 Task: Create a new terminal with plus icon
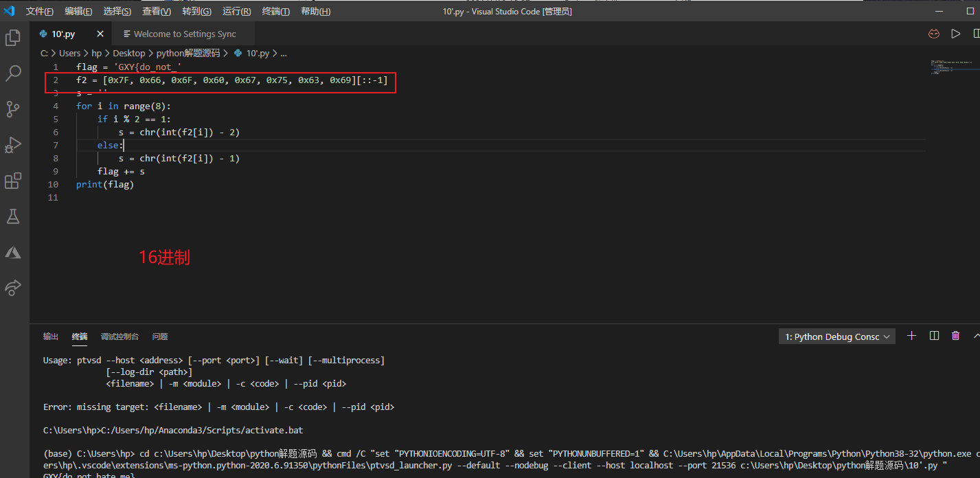tap(911, 336)
